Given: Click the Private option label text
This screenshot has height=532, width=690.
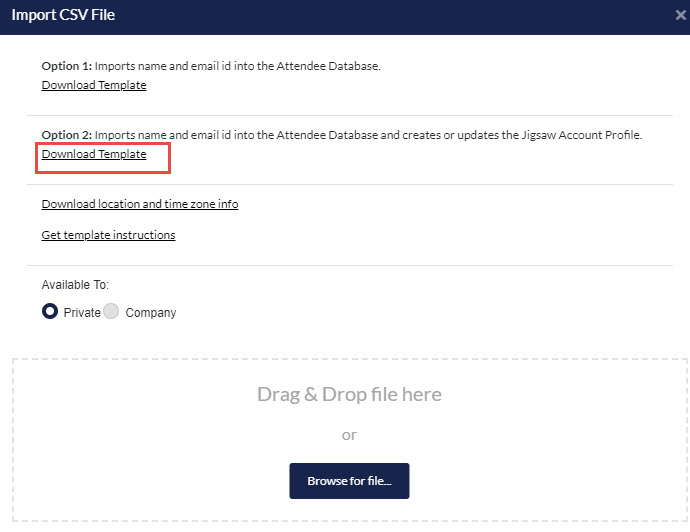Looking at the screenshot, I should point(82,313).
